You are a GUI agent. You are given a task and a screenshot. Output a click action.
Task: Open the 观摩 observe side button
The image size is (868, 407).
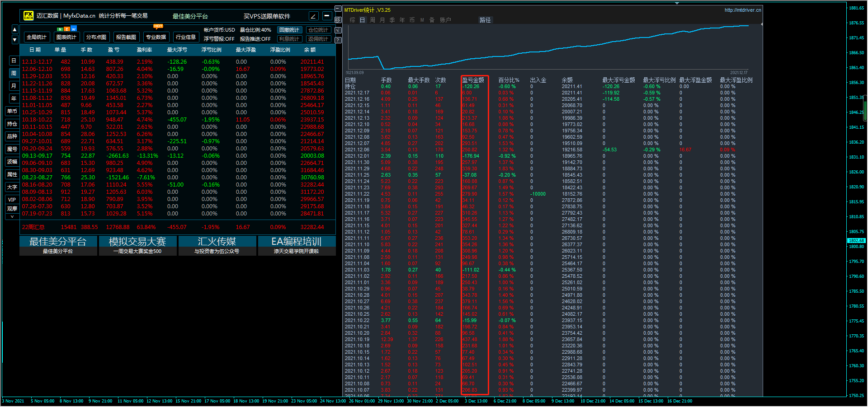[12, 209]
